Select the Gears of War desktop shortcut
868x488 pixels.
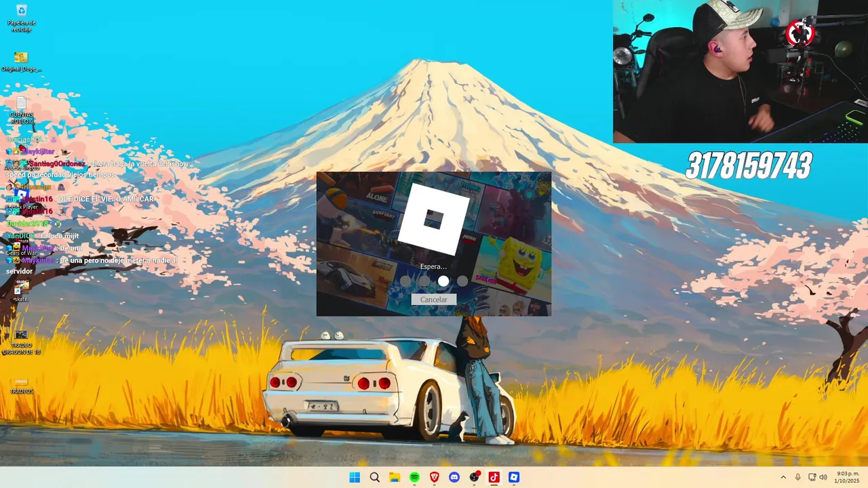pyautogui.click(x=21, y=248)
